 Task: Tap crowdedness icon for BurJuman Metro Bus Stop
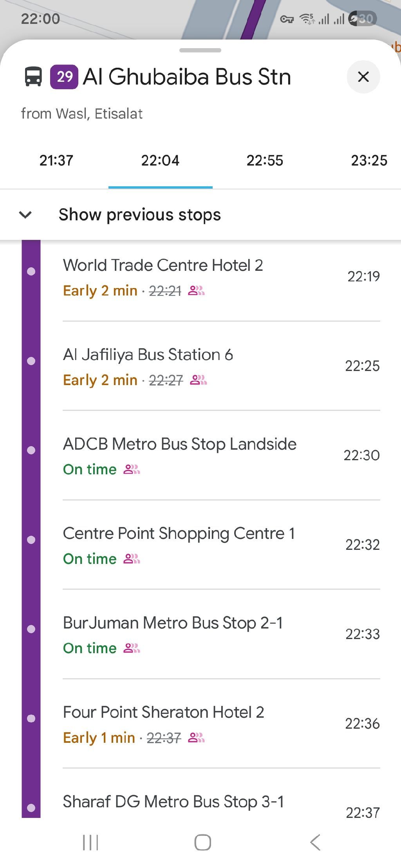tap(132, 648)
